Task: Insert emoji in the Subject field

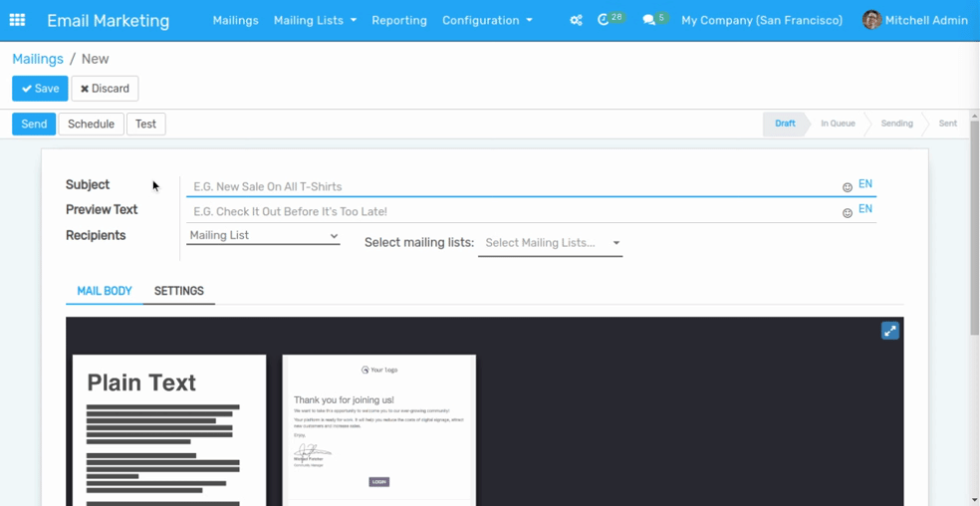Action: coord(848,187)
